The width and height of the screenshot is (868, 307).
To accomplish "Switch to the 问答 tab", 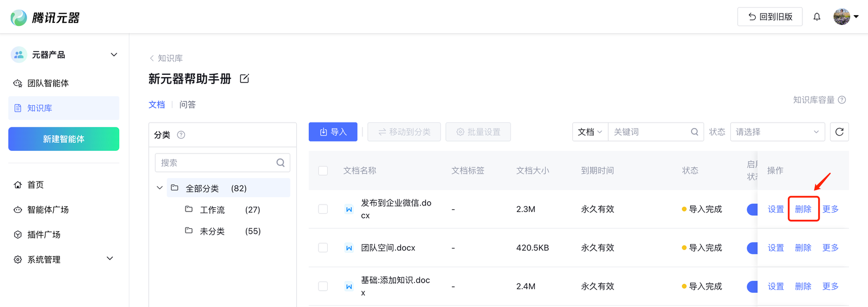I will [187, 105].
